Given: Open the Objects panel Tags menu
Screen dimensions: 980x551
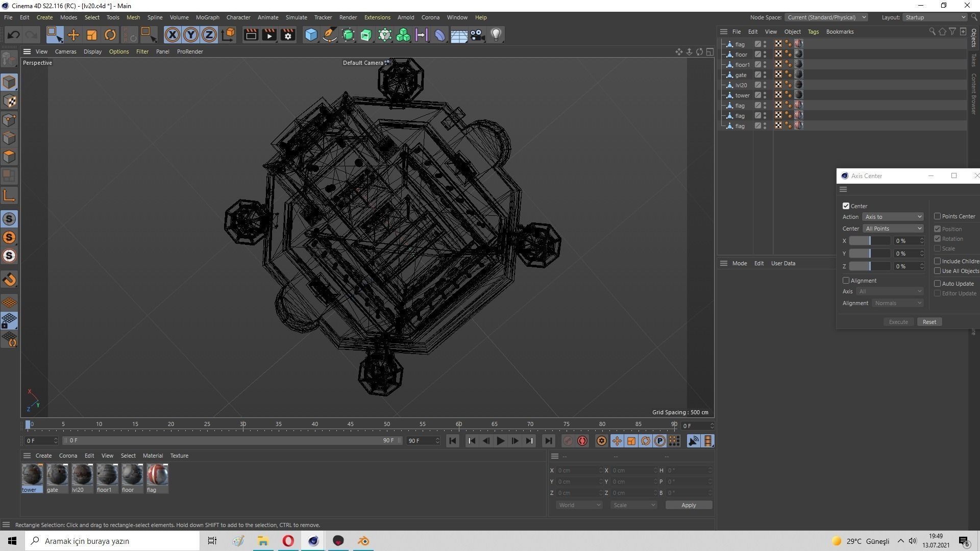Looking at the screenshot, I should click(813, 32).
